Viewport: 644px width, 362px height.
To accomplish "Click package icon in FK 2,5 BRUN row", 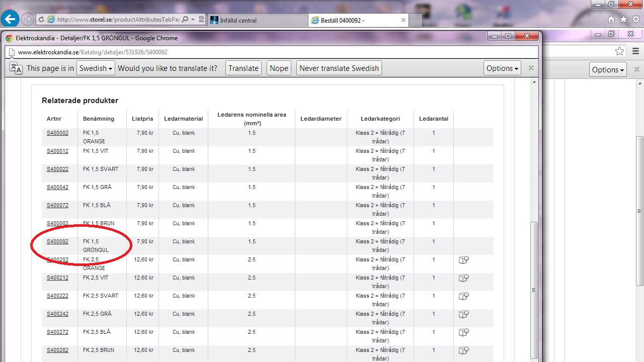I will [x=463, y=350].
